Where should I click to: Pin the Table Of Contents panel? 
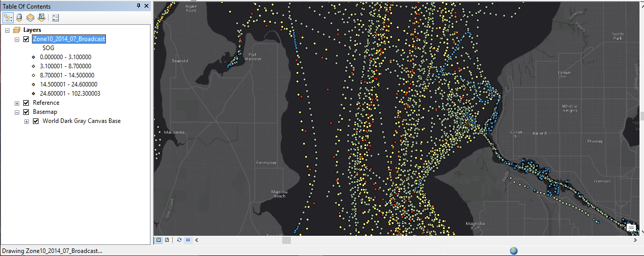pos(139,6)
